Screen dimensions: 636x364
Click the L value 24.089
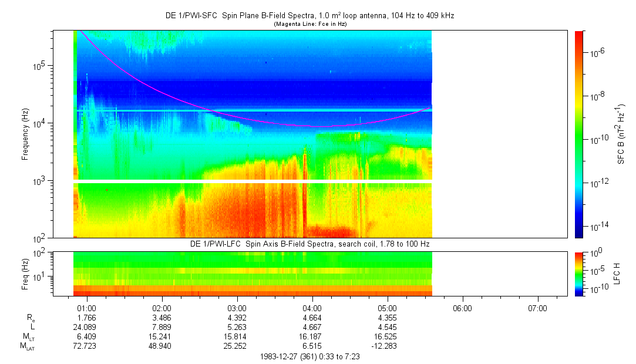coord(86,327)
